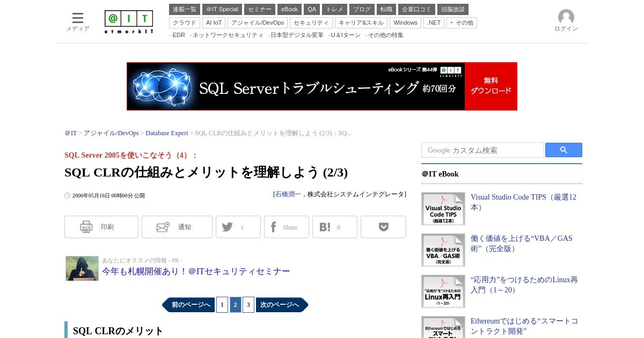Select the Windows category

405,23
